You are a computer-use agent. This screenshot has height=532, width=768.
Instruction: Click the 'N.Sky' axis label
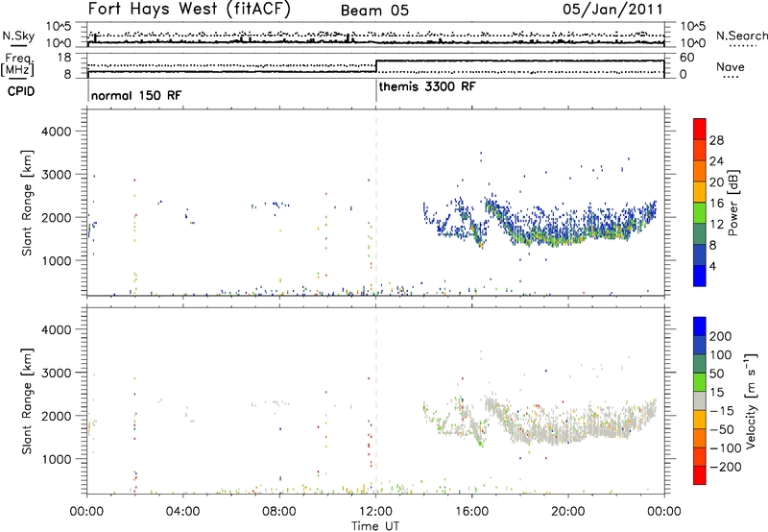(18, 36)
